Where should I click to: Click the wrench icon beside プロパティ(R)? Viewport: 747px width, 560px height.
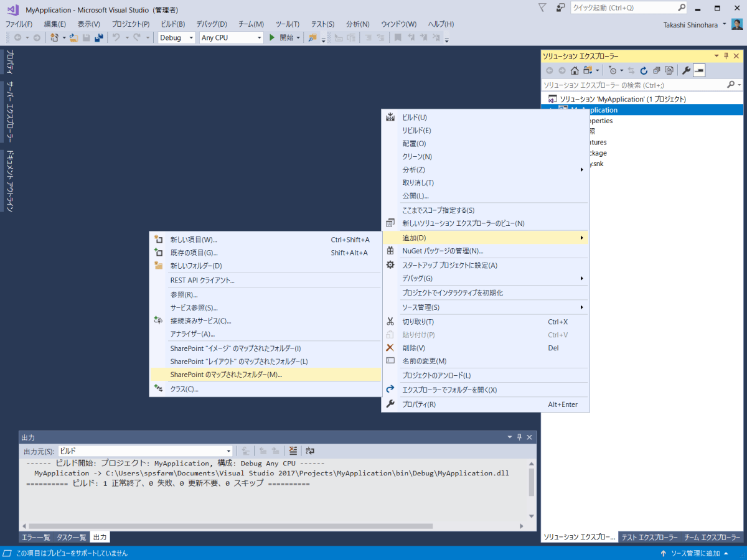390,404
